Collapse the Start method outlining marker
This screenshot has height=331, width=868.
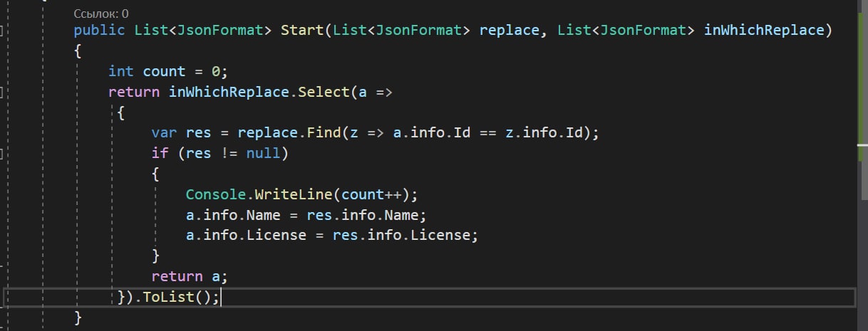pyautogui.click(x=2, y=31)
